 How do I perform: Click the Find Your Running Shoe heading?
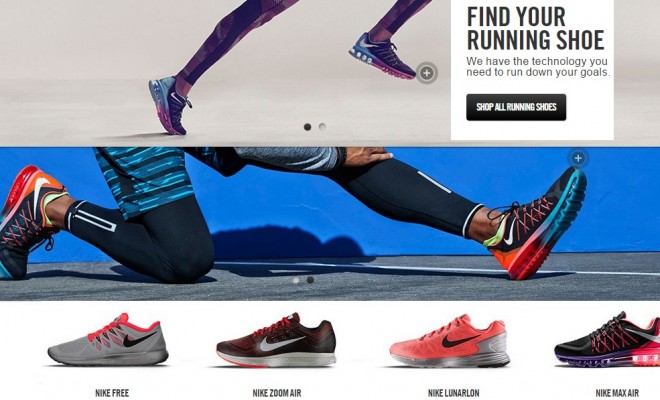coord(535,29)
